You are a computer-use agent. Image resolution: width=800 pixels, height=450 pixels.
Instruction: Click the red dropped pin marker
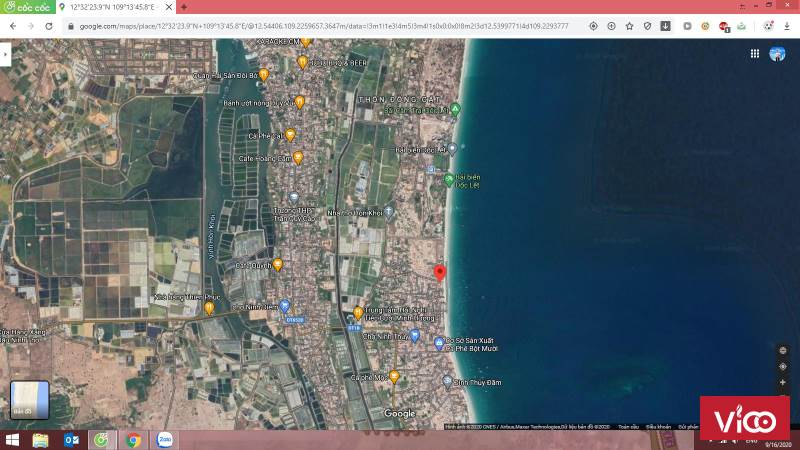[x=439, y=273]
